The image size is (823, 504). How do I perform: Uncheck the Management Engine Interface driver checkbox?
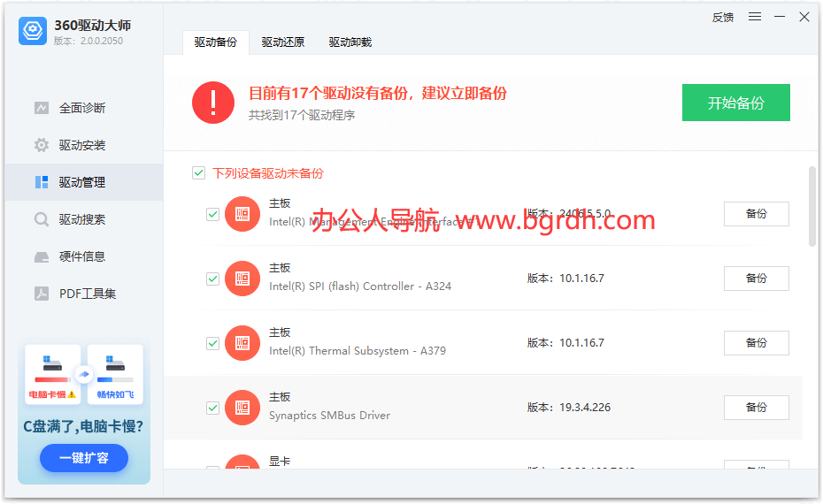coord(212,214)
